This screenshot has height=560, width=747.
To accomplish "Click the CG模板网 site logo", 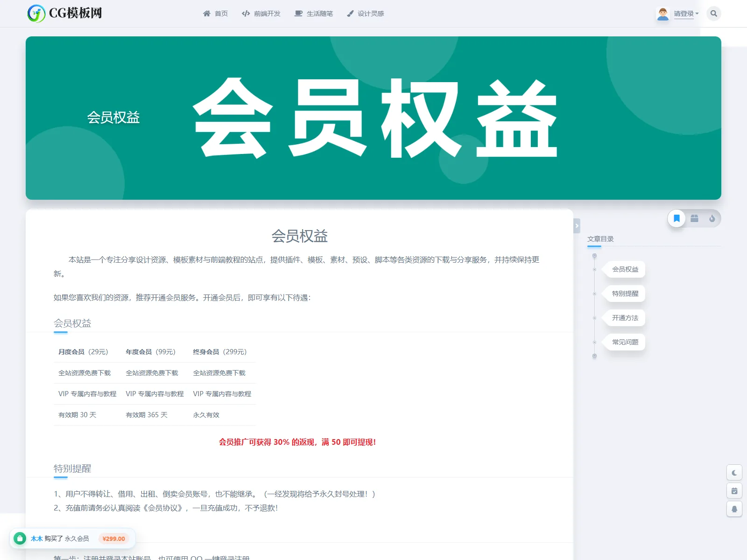I will [x=65, y=13].
